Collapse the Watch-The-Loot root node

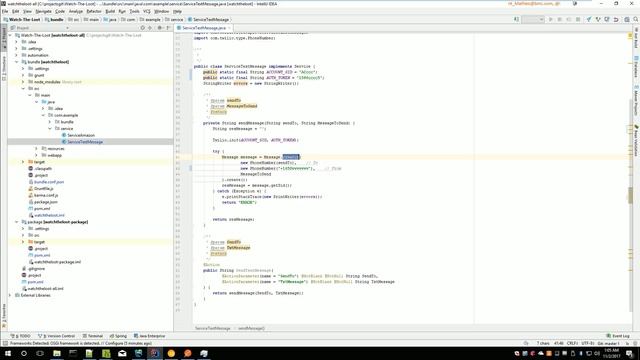coord(10,36)
